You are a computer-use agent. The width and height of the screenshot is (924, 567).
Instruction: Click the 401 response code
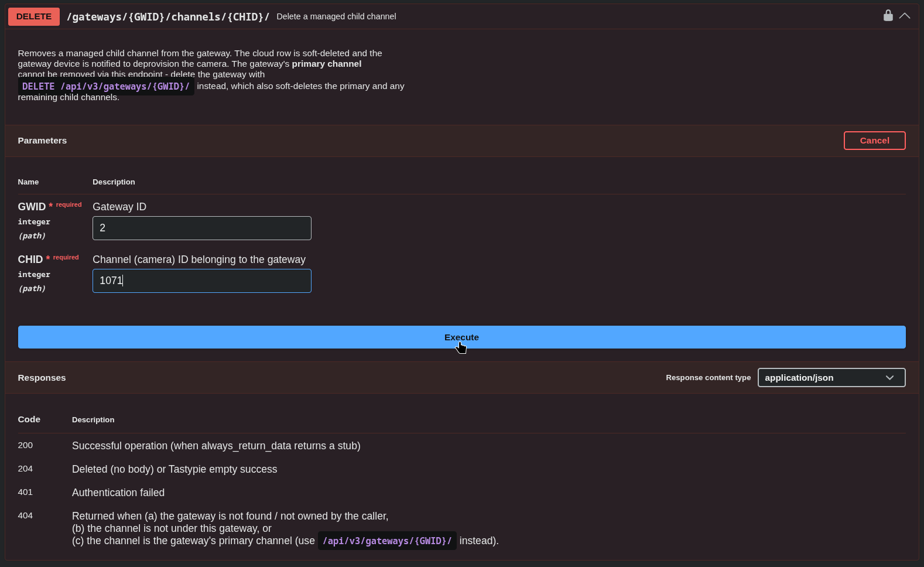pyautogui.click(x=25, y=492)
